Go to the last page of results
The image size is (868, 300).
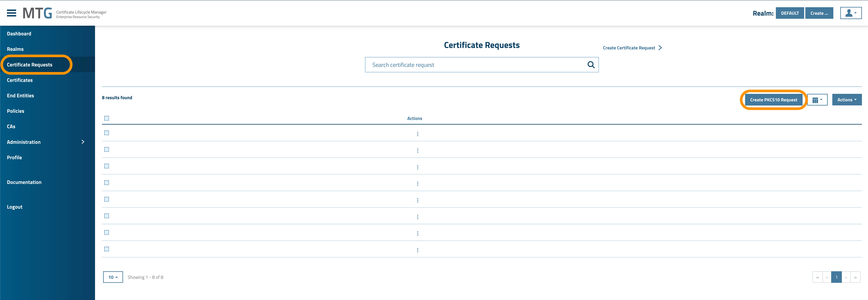pyautogui.click(x=856, y=277)
